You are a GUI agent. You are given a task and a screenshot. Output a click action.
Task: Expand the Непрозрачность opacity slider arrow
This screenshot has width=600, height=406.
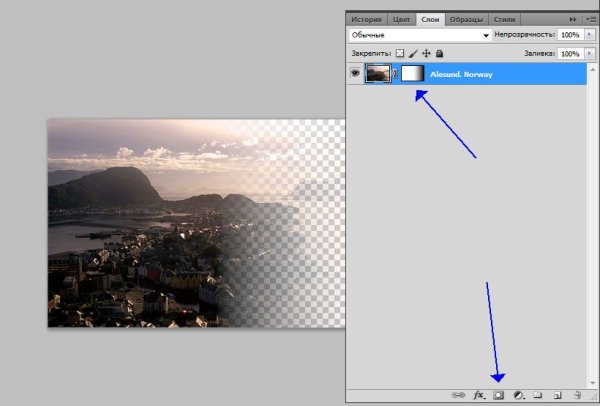tap(590, 34)
